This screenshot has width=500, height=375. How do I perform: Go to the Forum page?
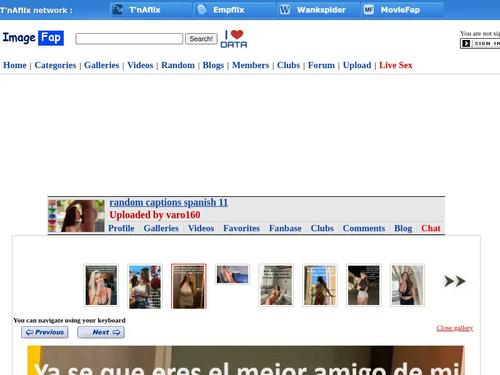click(321, 65)
